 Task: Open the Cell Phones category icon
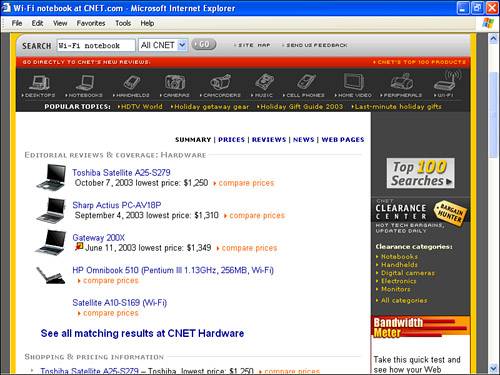306,82
